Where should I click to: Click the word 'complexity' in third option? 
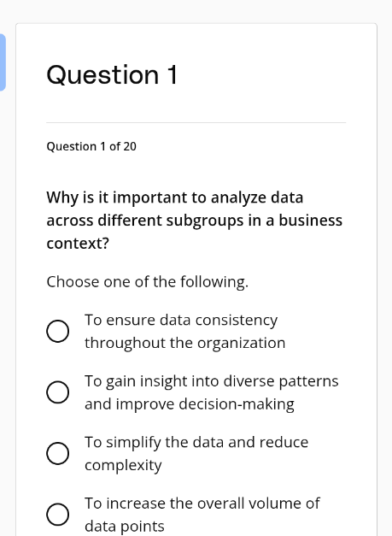[123, 466]
